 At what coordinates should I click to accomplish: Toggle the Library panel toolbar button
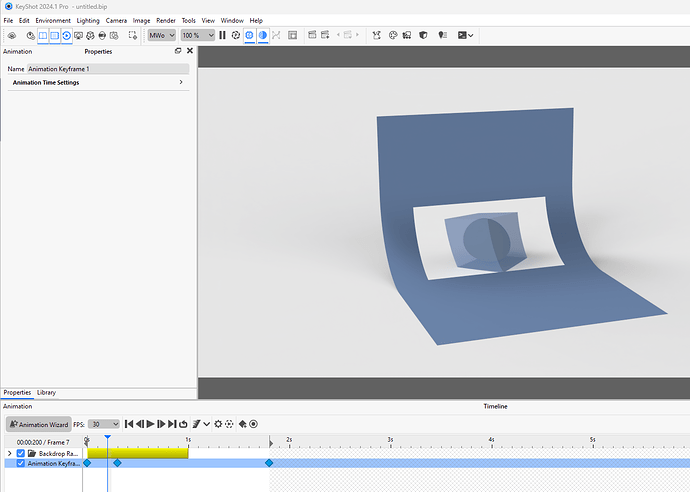(43, 35)
